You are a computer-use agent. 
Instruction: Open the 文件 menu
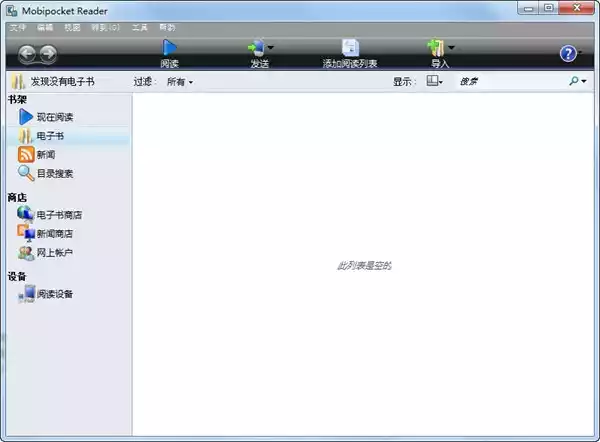[x=18, y=28]
